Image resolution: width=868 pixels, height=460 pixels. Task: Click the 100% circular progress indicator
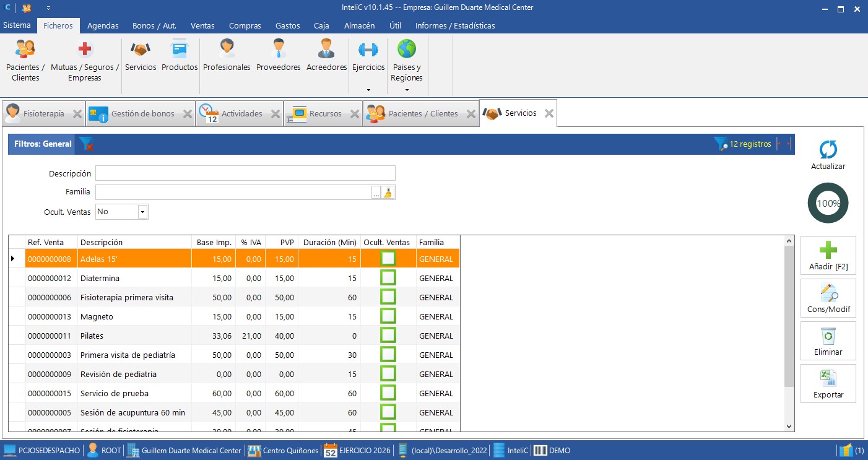[x=828, y=203]
